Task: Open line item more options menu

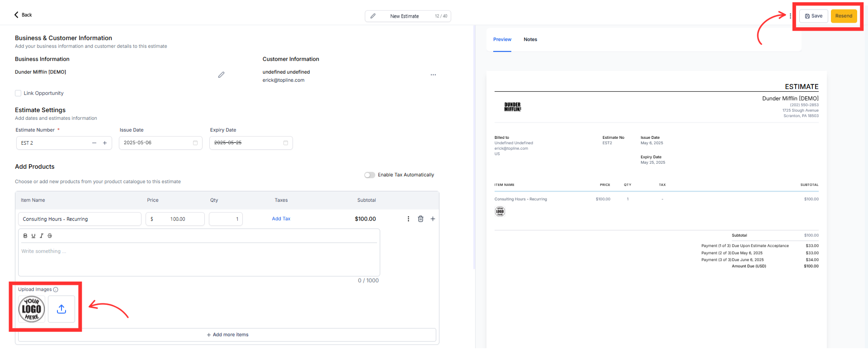Action: tap(408, 219)
